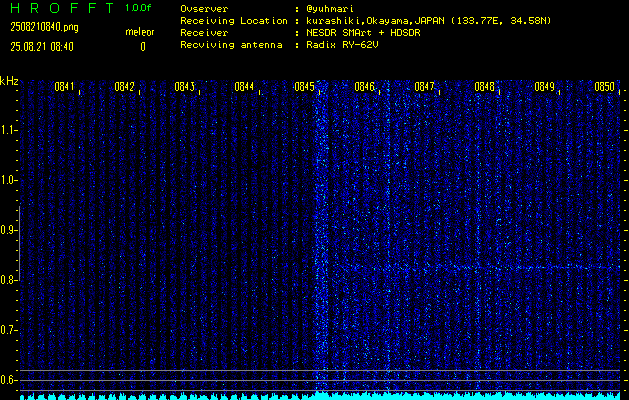Click the antenna value Radix RY-62V
629x400 pixels.
tap(342, 45)
